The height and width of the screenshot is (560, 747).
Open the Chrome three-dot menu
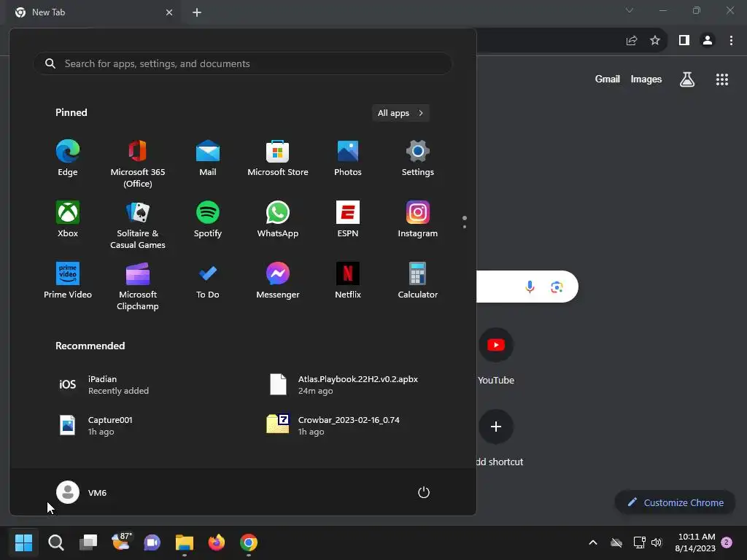(731, 41)
